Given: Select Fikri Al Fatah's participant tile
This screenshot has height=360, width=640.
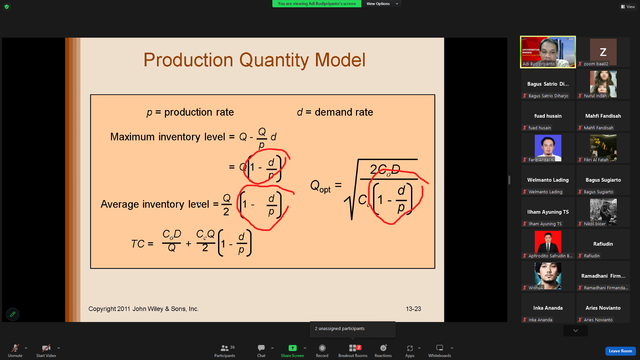Looking at the screenshot, I should pos(603,148).
